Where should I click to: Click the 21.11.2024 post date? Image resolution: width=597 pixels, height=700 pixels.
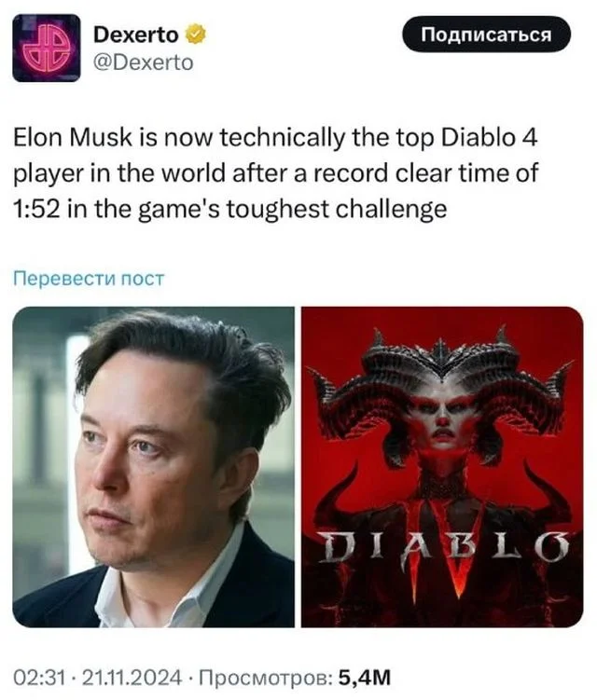pyautogui.click(x=132, y=678)
